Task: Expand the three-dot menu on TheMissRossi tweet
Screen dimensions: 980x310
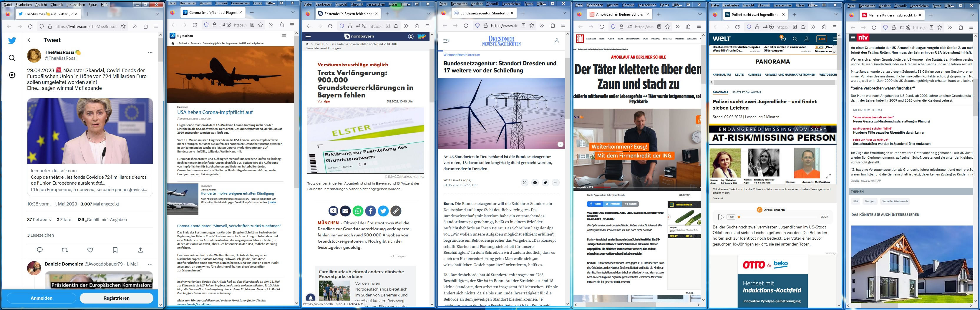Action: (150, 52)
